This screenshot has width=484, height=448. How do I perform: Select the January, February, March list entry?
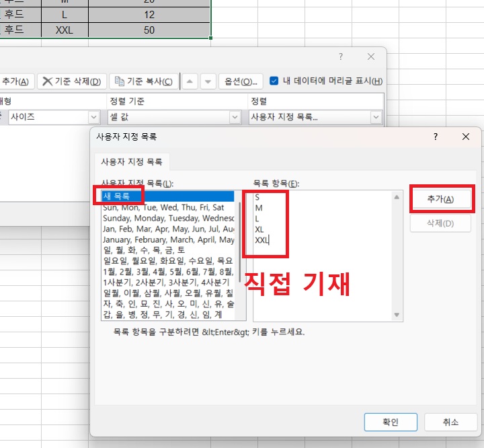(167, 239)
